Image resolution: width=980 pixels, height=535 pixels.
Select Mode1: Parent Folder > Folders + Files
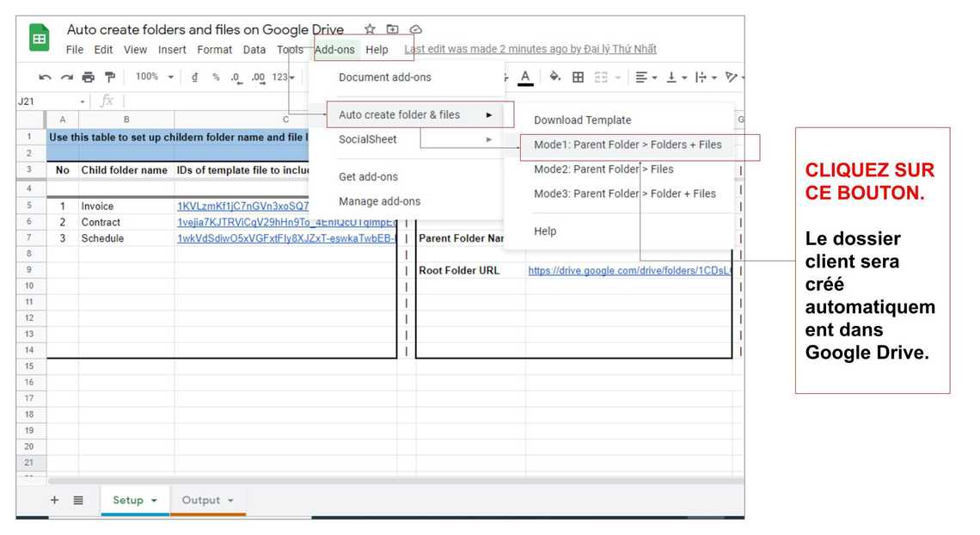[x=628, y=145]
